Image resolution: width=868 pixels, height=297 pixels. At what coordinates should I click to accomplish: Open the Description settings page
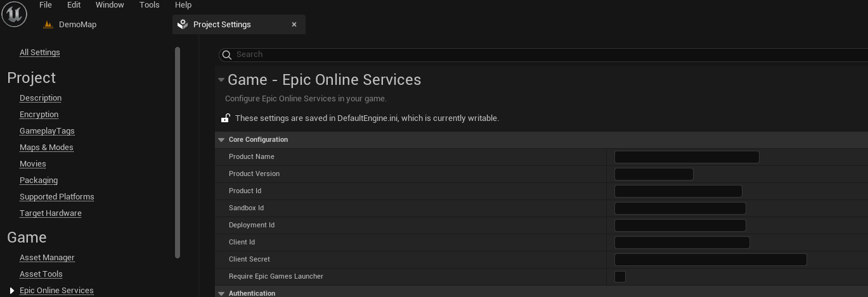41,98
